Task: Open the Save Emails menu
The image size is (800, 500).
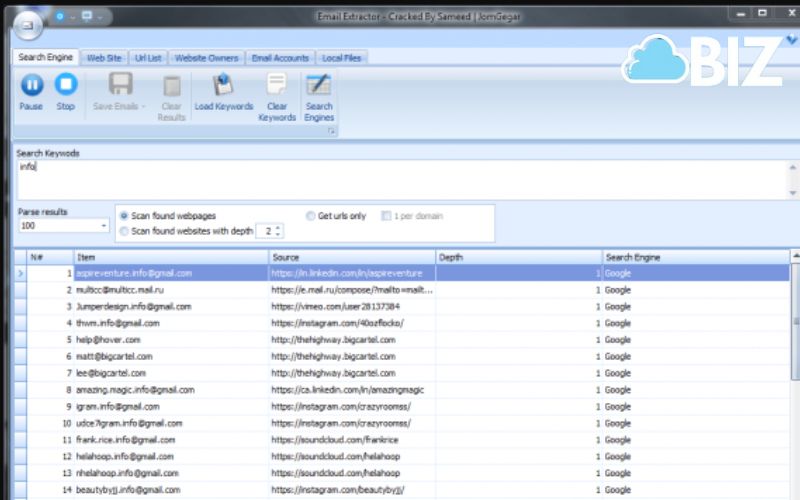Action: (120, 92)
